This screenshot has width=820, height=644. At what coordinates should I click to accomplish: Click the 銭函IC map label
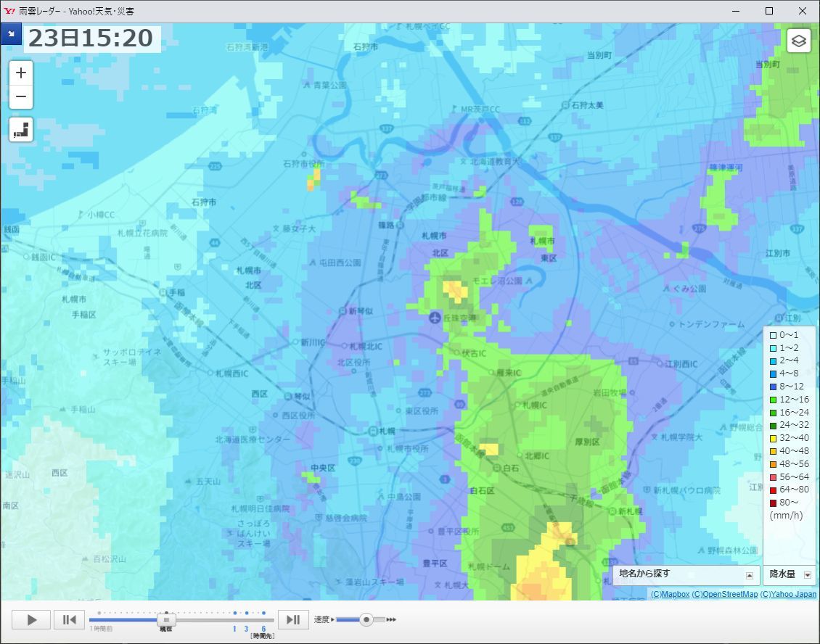[44, 257]
